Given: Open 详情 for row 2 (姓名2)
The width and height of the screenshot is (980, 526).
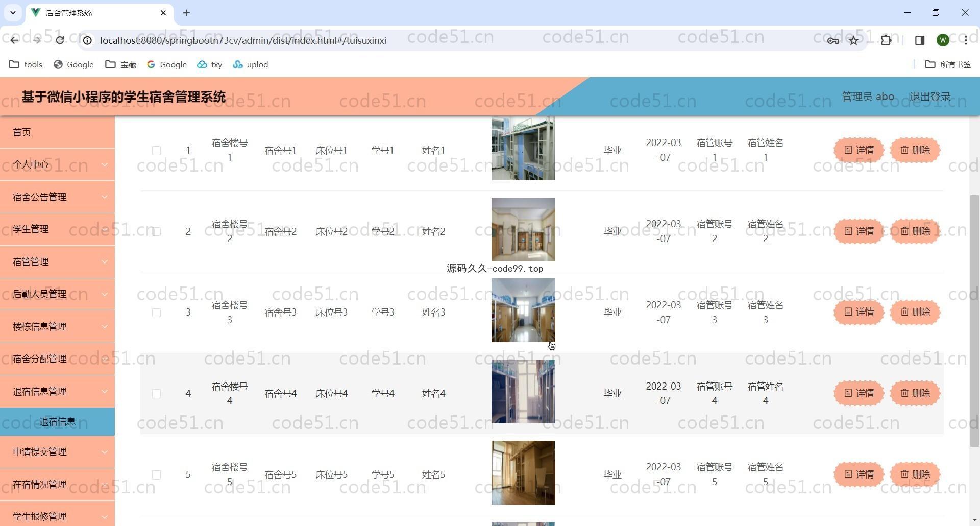Looking at the screenshot, I should click(x=859, y=231).
